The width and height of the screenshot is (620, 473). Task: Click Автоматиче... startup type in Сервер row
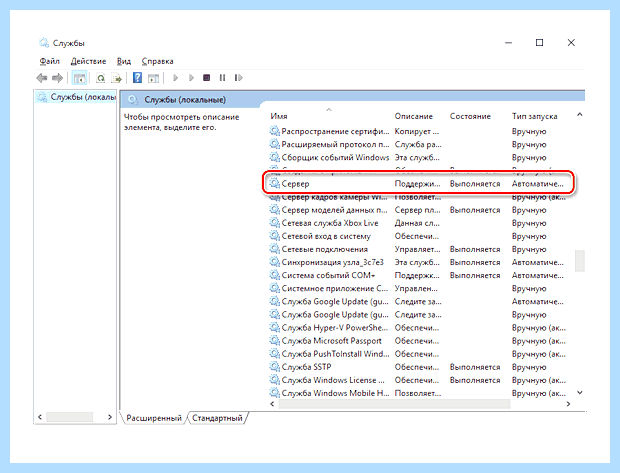tap(538, 184)
